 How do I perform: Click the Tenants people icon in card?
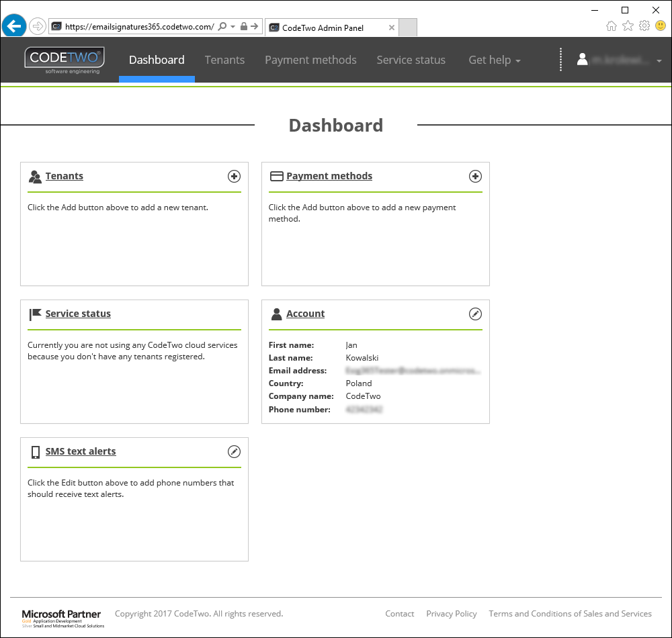(x=35, y=177)
